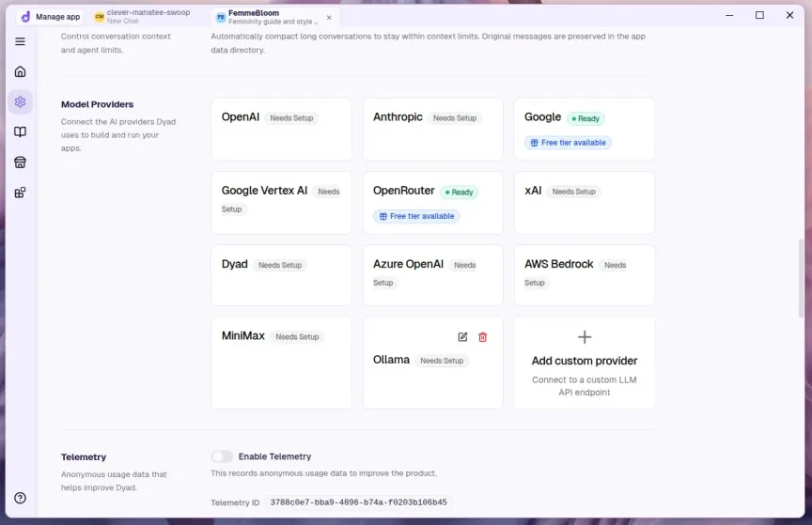This screenshot has width=812, height=525.
Task: Click the Manage app button
Action: pos(51,17)
